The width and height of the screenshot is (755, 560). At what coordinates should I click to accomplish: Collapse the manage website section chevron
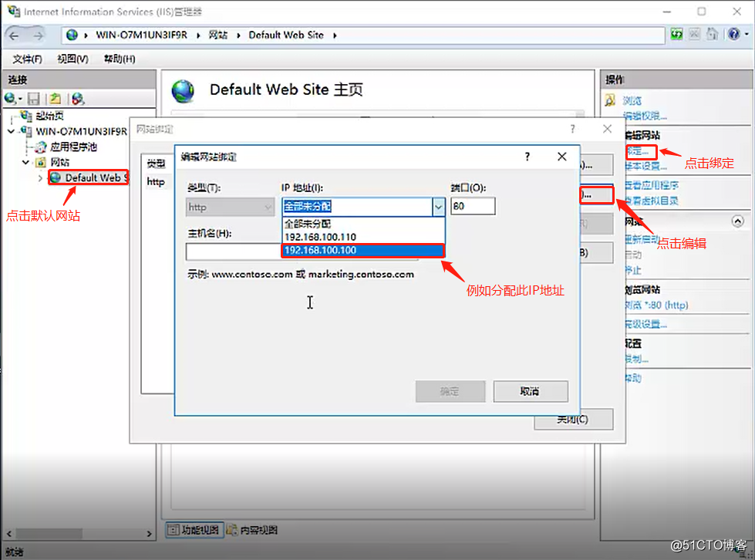pos(738,221)
